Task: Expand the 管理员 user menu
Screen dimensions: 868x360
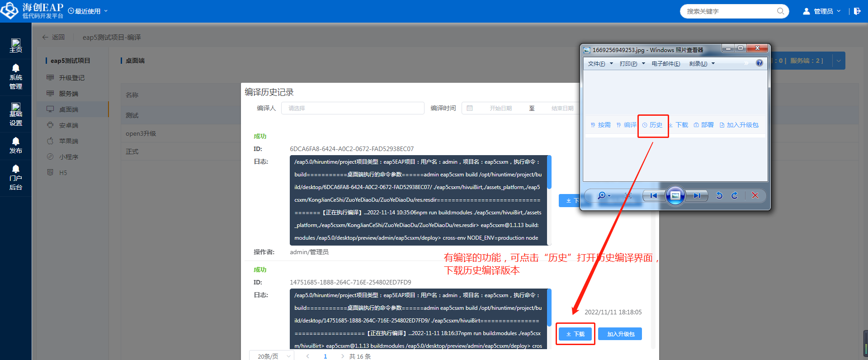Action: click(822, 11)
